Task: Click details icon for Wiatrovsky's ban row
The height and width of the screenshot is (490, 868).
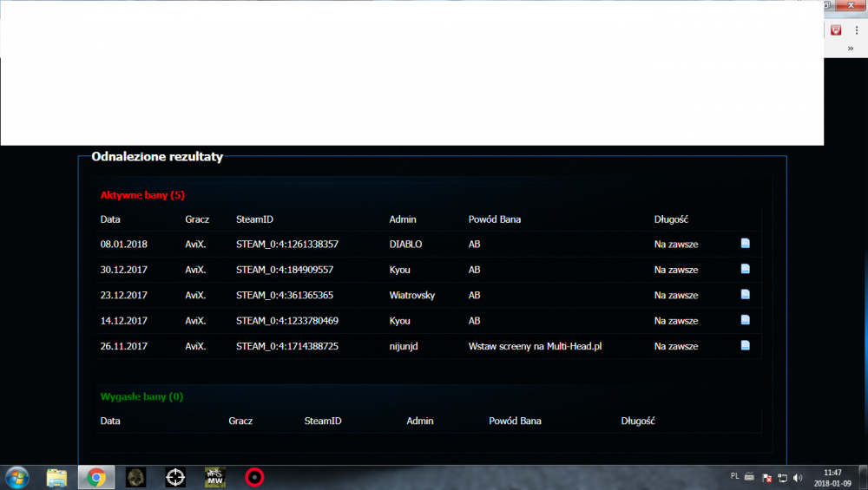Action: coord(745,295)
